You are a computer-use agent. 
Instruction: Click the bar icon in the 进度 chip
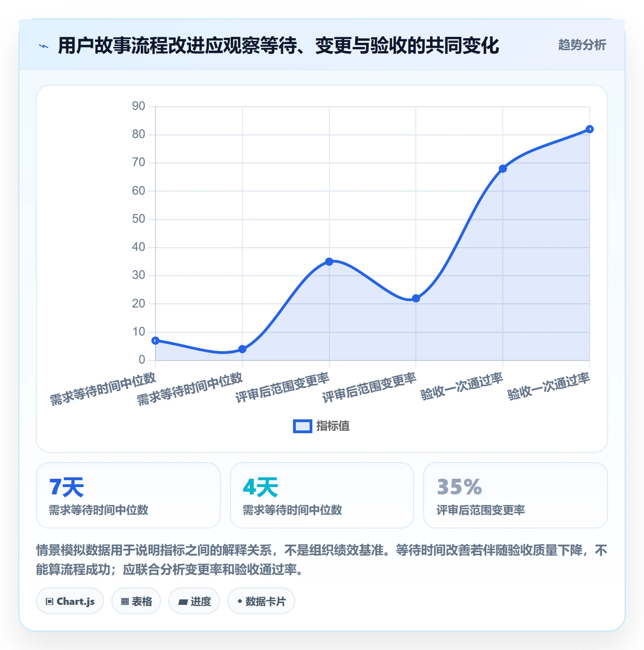(183, 602)
